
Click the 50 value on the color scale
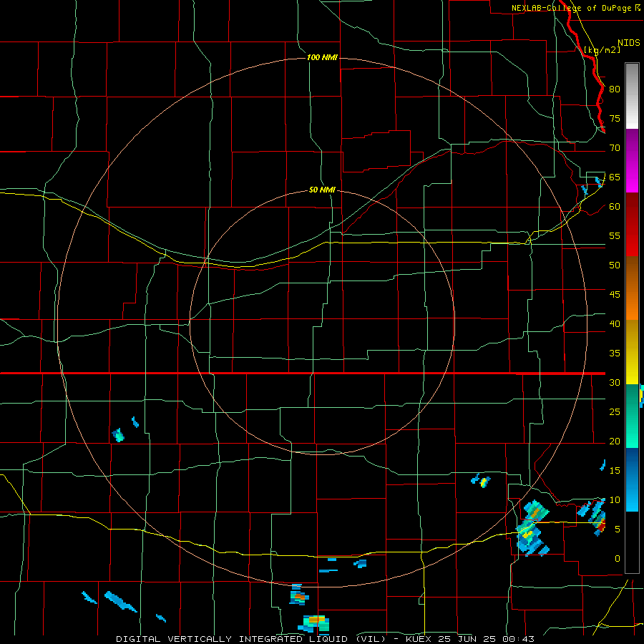click(615, 265)
